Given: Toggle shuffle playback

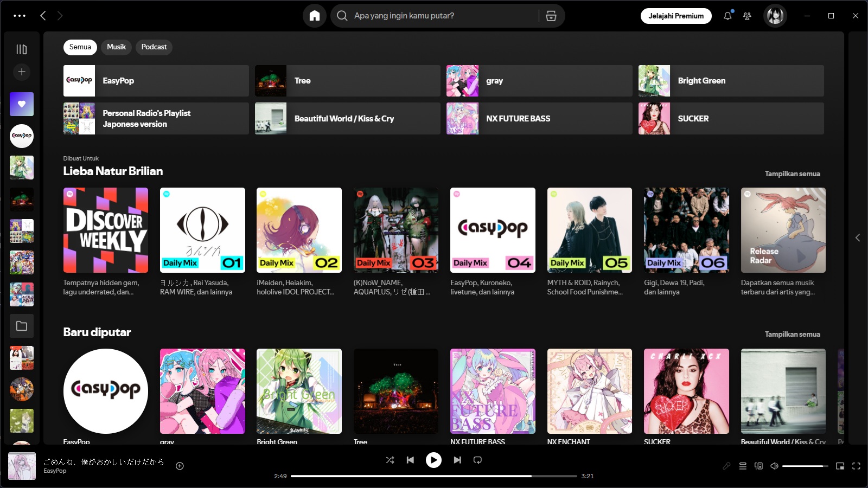Looking at the screenshot, I should pyautogui.click(x=390, y=460).
